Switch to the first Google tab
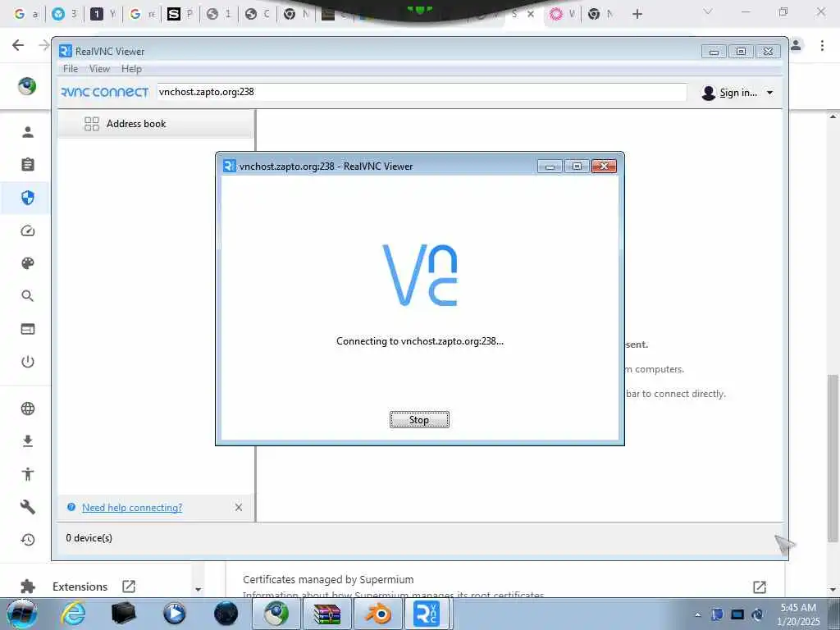The image size is (840, 630). [x=26, y=14]
